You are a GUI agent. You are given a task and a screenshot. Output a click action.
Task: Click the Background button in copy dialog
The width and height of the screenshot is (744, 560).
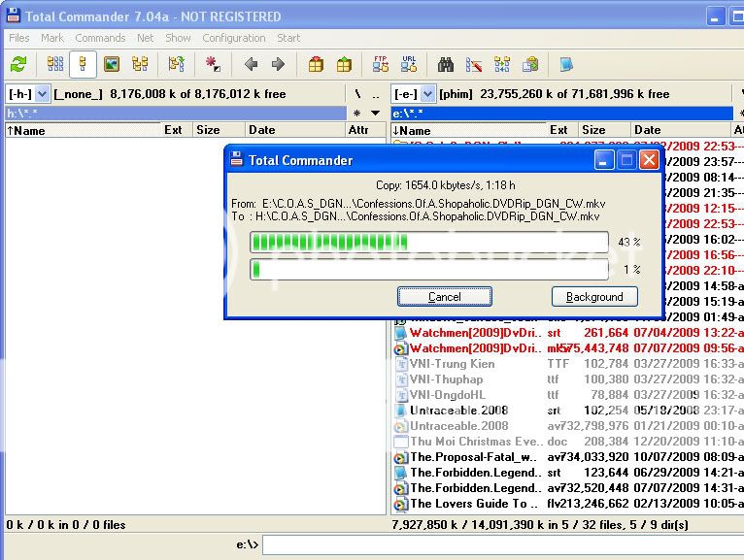pos(593,297)
